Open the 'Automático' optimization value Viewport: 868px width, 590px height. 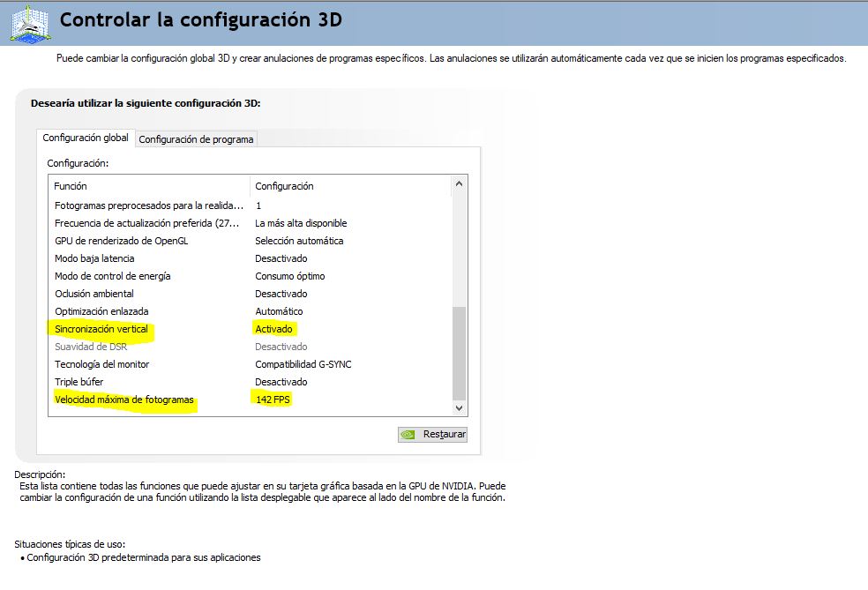click(x=279, y=311)
